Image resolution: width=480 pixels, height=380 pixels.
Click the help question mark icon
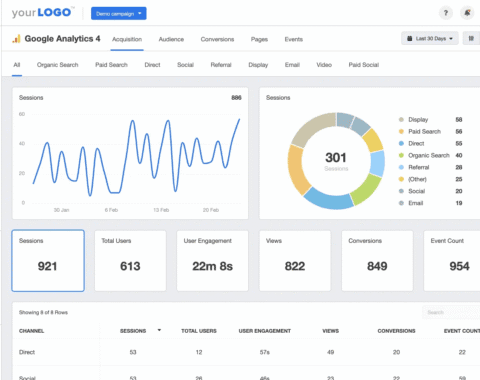[446, 13]
